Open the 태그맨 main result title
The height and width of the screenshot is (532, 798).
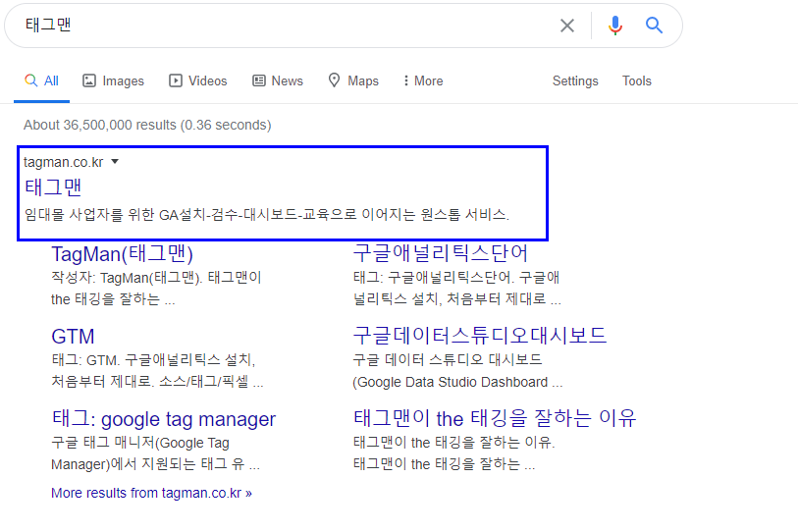(53, 187)
